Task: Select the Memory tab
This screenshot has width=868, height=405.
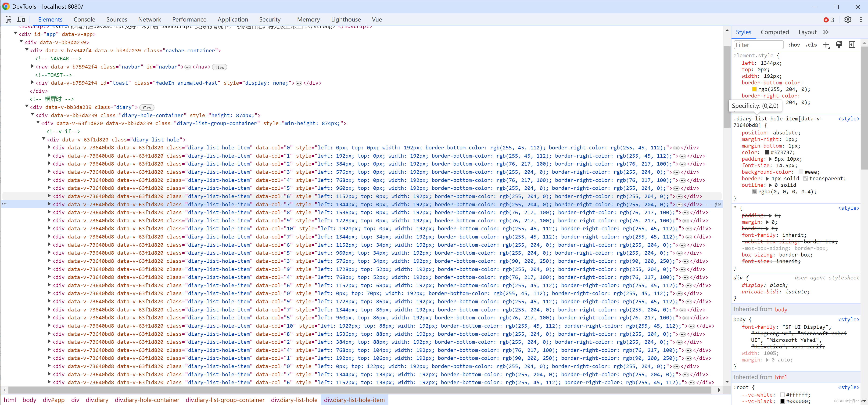Action: pyautogui.click(x=308, y=20)
